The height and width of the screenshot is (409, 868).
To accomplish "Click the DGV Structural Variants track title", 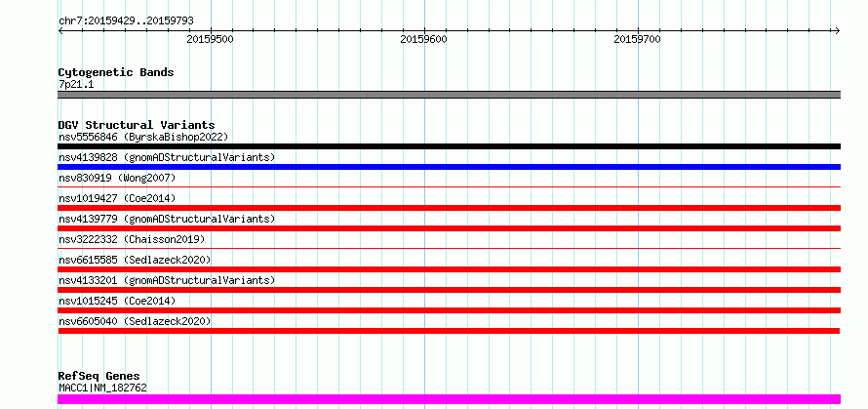I will coord(137,125).
